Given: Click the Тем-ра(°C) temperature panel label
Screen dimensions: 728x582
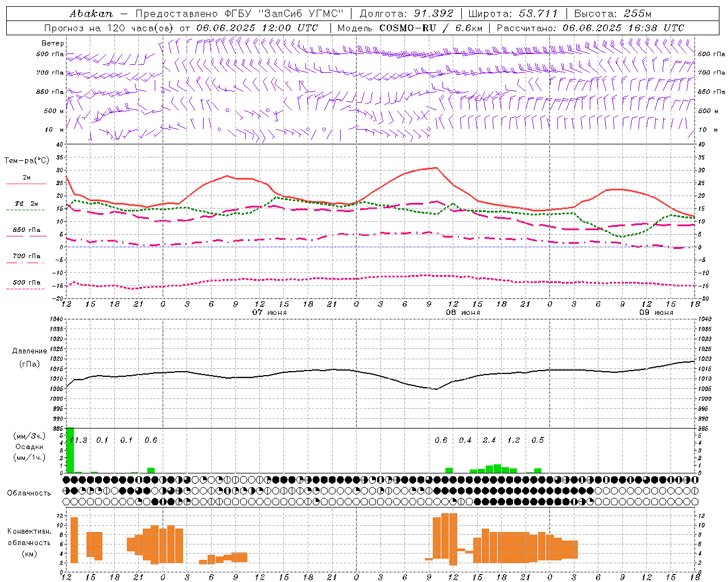Looking at the screenshot, I should 27,161.
